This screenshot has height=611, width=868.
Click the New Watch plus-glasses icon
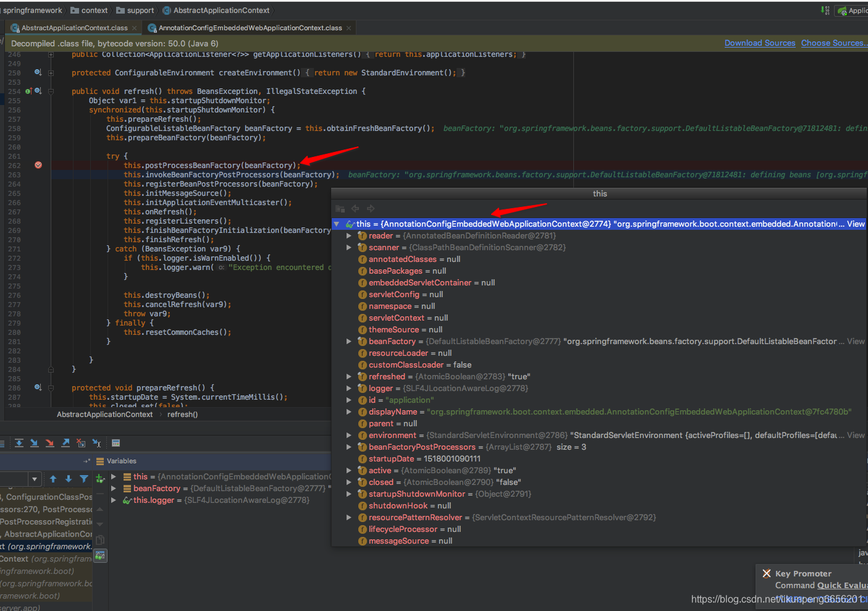[100, 479]
